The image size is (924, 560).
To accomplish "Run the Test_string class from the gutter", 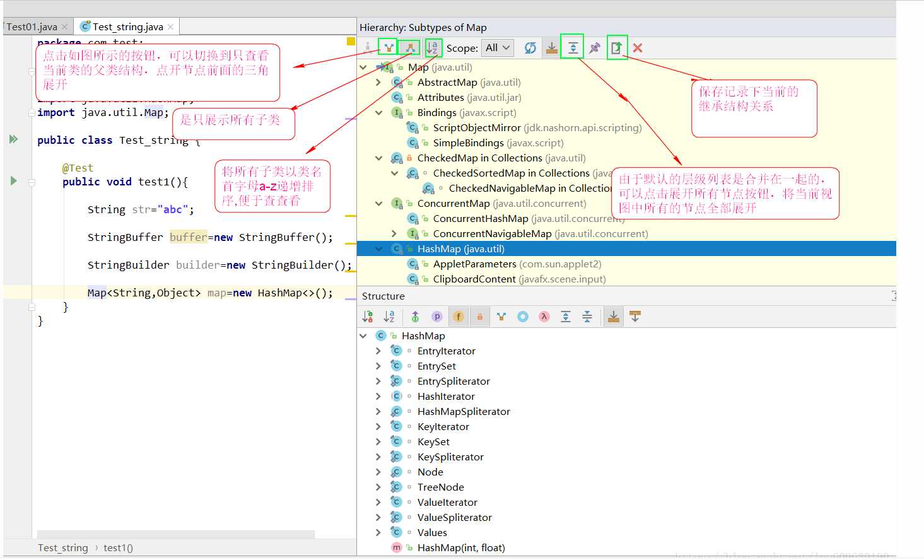I will pyautogui.click(x=13, y=139).
